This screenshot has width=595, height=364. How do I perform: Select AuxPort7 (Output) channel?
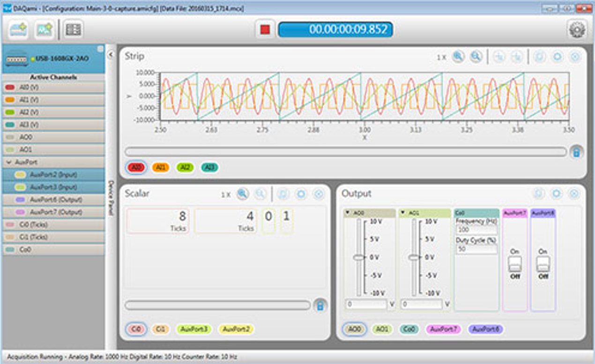(x=53, y=212)
